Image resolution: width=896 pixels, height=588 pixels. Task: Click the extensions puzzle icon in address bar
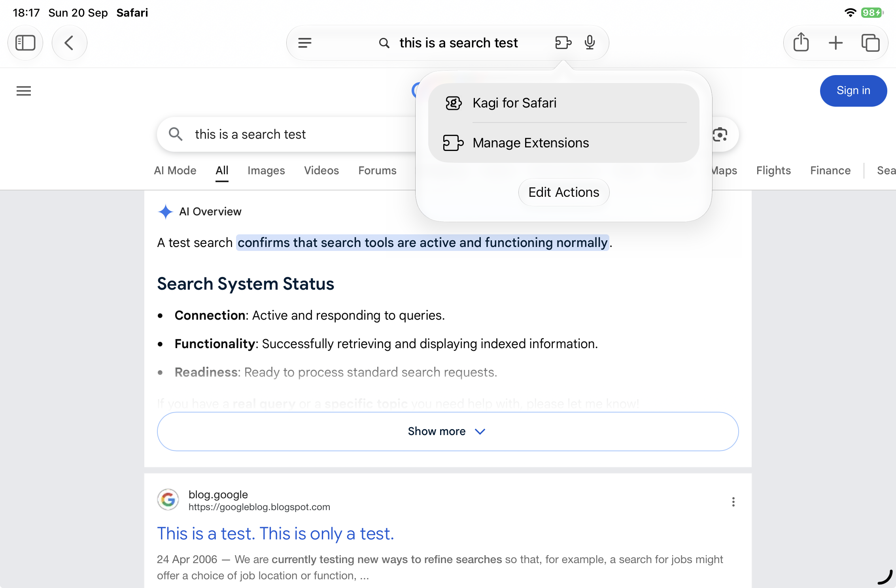pyautogui.click(x=563, y=42)
